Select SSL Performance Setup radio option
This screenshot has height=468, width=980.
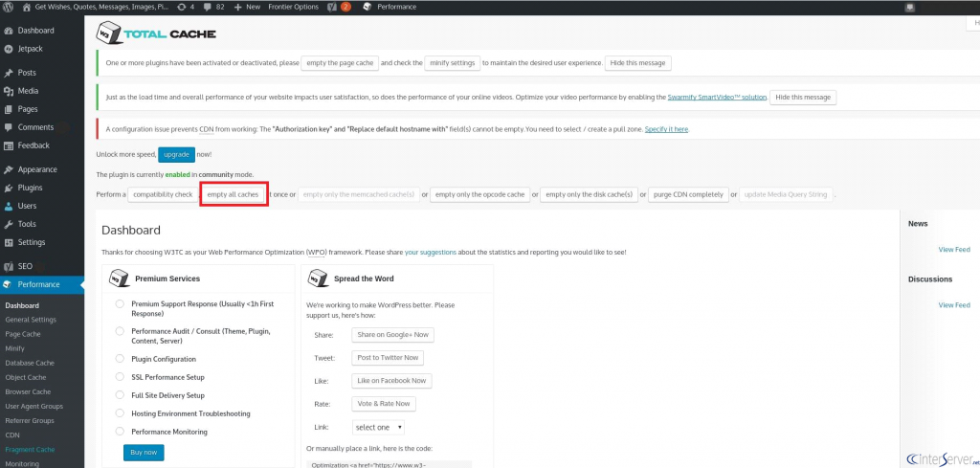click(x=120, y=377)
